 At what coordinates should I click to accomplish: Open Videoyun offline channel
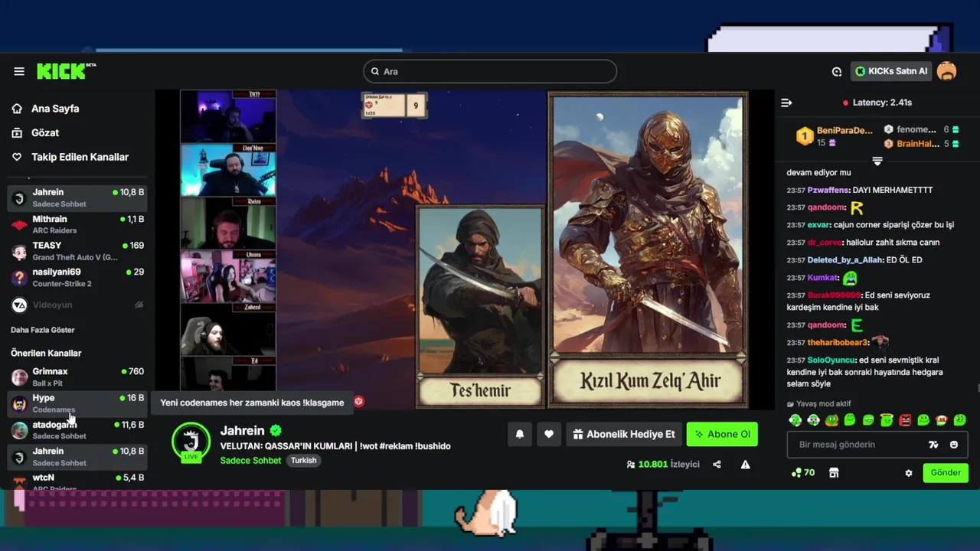point(77,305)
